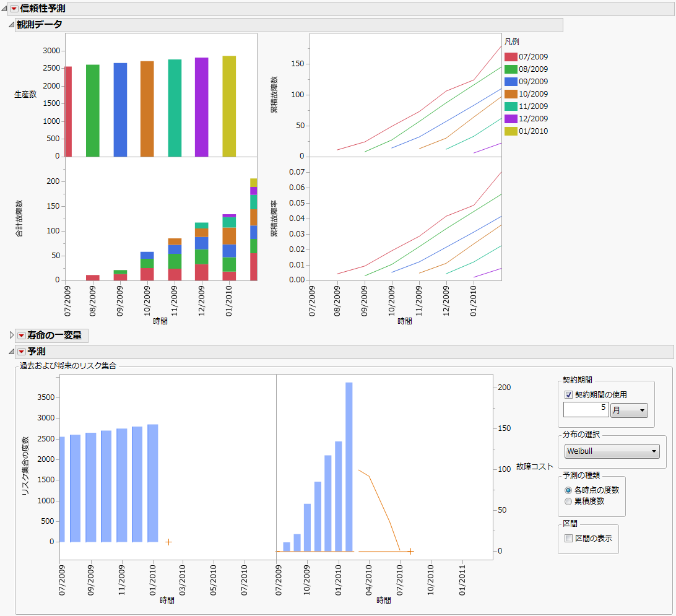Click the 11/2009 legend color swatch
The height and width of the screenshot is (616, 676).
[x=511, y=106]
